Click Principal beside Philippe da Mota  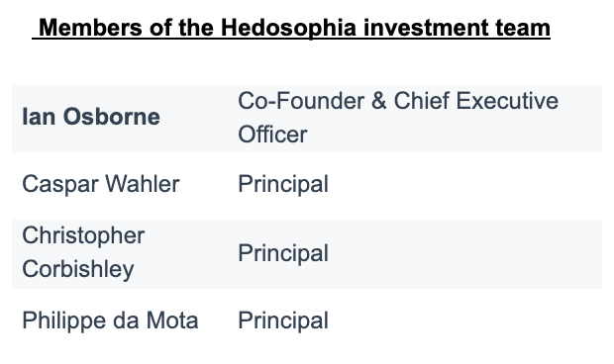pyautogui.click(x=283, y=320)
